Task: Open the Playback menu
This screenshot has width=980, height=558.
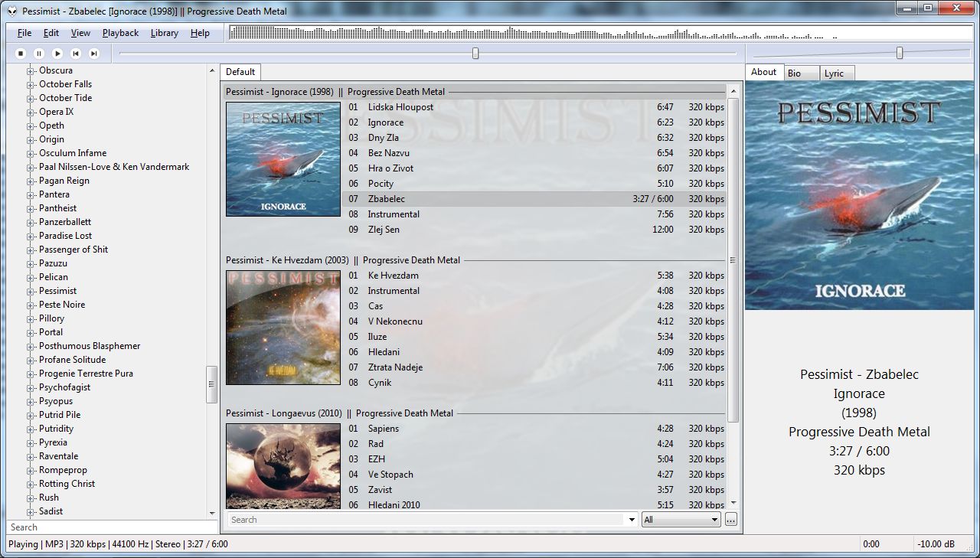Action: (x=120, y=33)
